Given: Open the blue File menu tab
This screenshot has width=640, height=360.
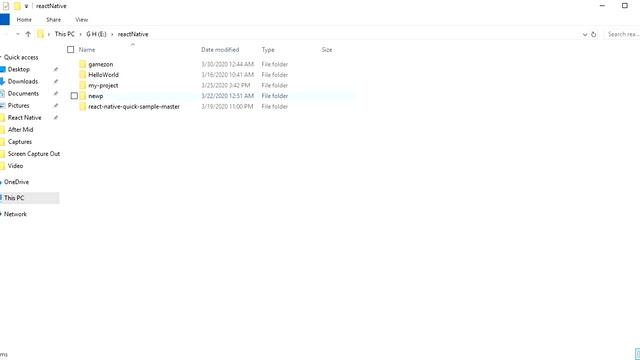Looking at the screenshot, I should point(4,20).
